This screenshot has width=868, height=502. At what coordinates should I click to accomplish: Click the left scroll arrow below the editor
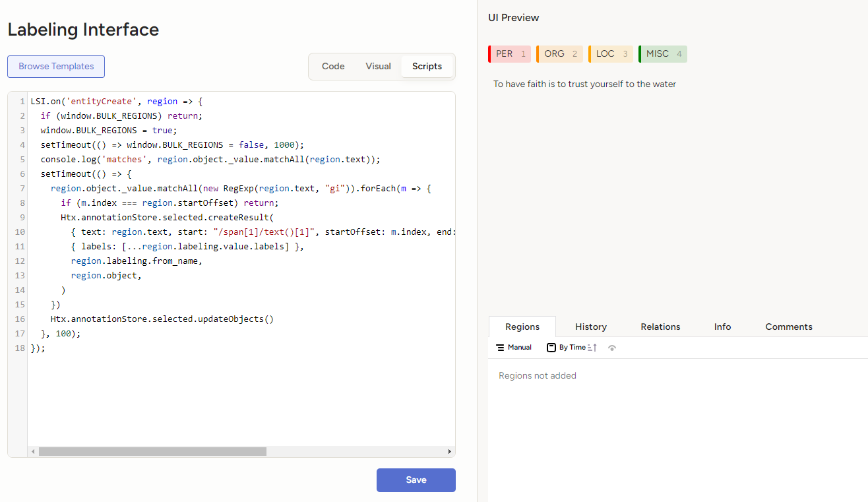click(32, 451)
